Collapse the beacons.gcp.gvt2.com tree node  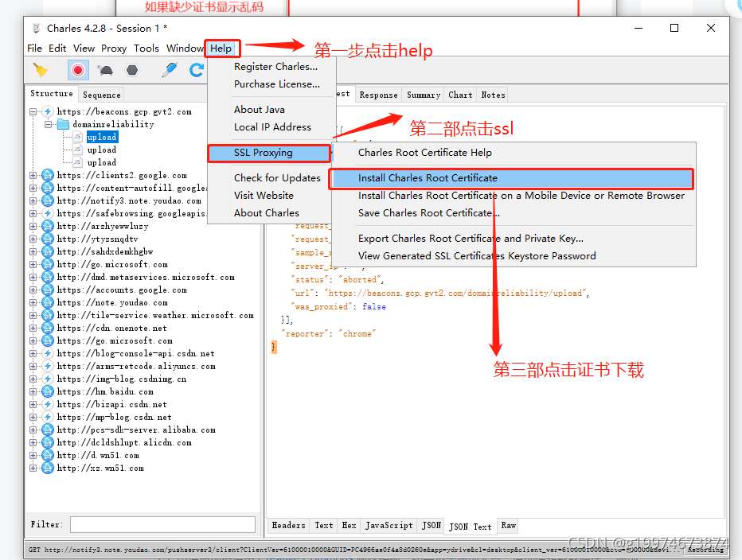33,112
